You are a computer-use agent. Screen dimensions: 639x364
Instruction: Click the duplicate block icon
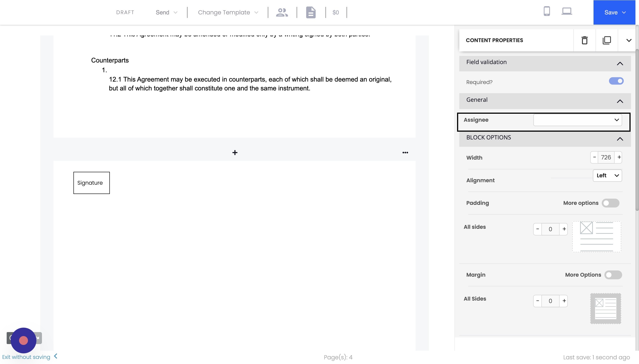point(606,40)
